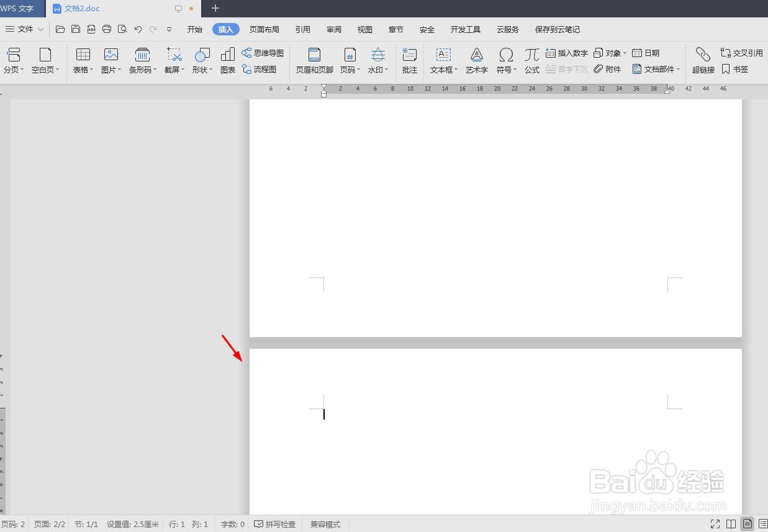Viewport: 768px width, 532px height.
Task: Open the 文档部件 dropdown
Action: (x=656, y=69)
